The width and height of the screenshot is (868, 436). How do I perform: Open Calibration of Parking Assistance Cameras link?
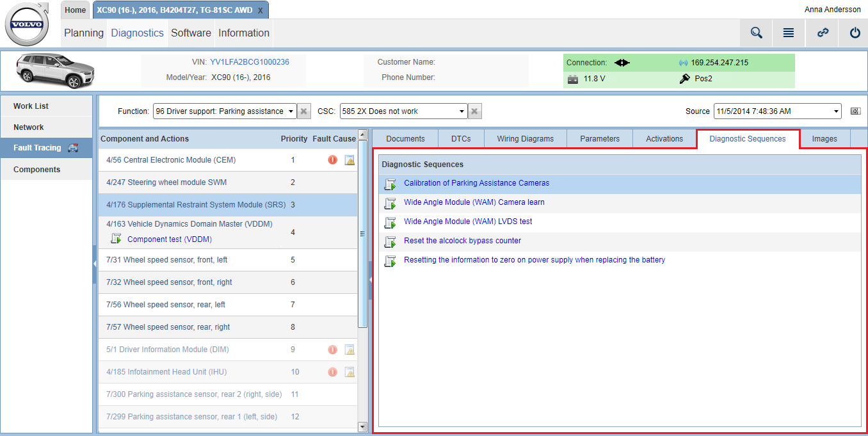[476, 183]
